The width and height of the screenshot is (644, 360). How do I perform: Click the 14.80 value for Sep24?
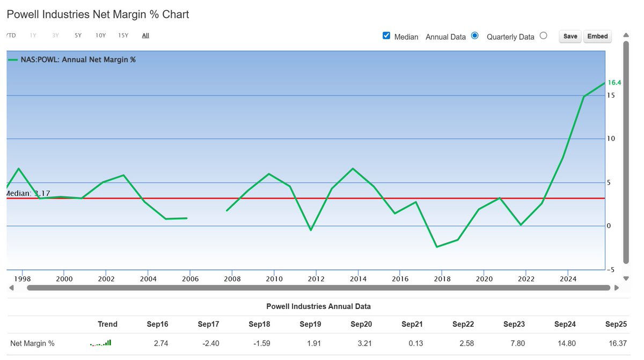567,343
